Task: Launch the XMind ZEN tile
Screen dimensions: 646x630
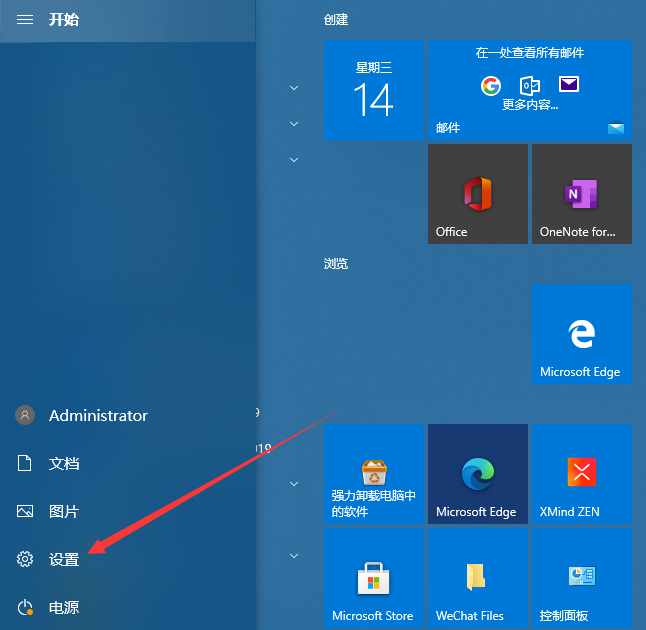Action: point(581,473)
